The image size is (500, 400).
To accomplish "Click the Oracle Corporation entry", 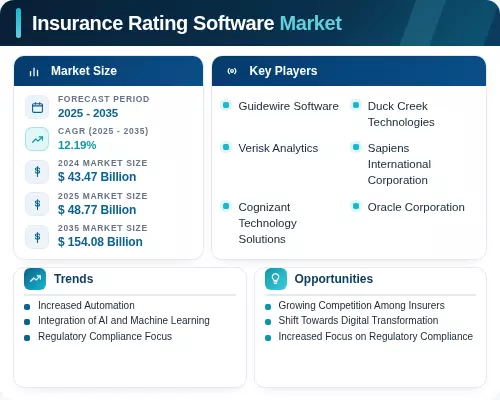I will point(416,207).
